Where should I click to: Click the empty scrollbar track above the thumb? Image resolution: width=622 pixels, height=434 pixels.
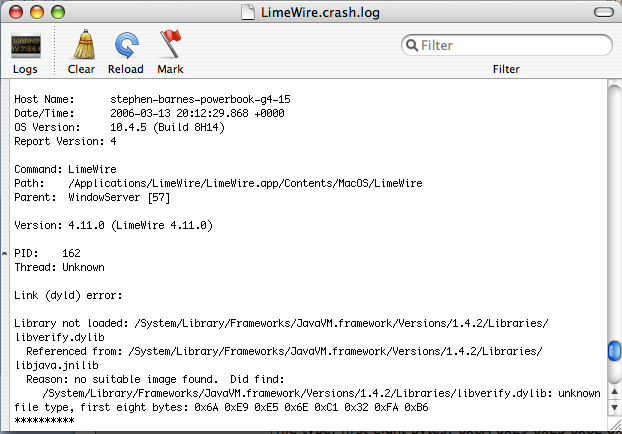[614, 210]
